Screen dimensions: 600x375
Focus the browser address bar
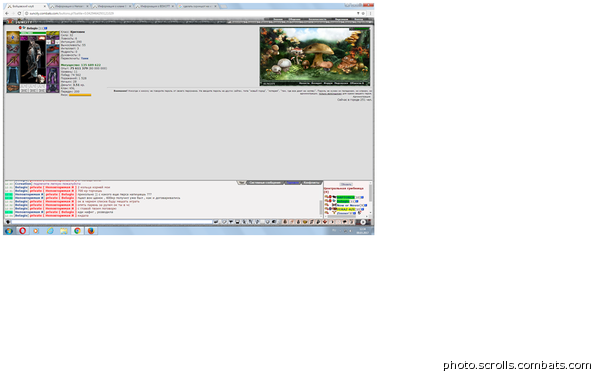tap(189, 13)
